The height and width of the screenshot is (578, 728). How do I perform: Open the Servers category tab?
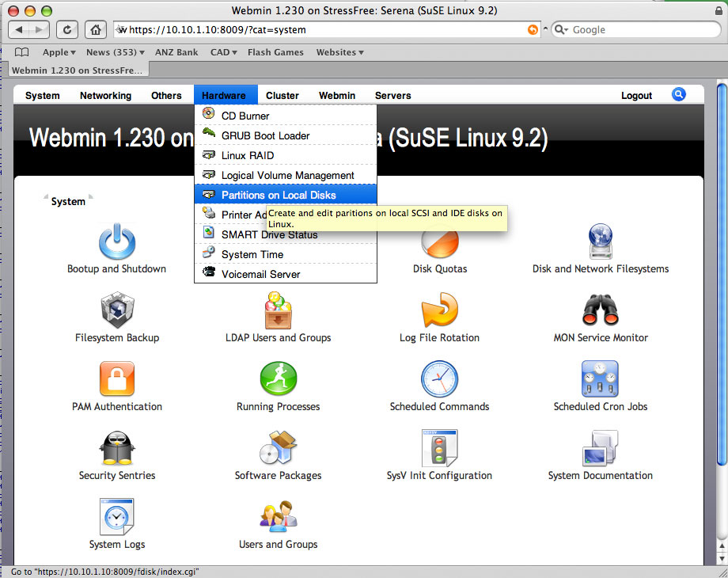click(392, 95)
